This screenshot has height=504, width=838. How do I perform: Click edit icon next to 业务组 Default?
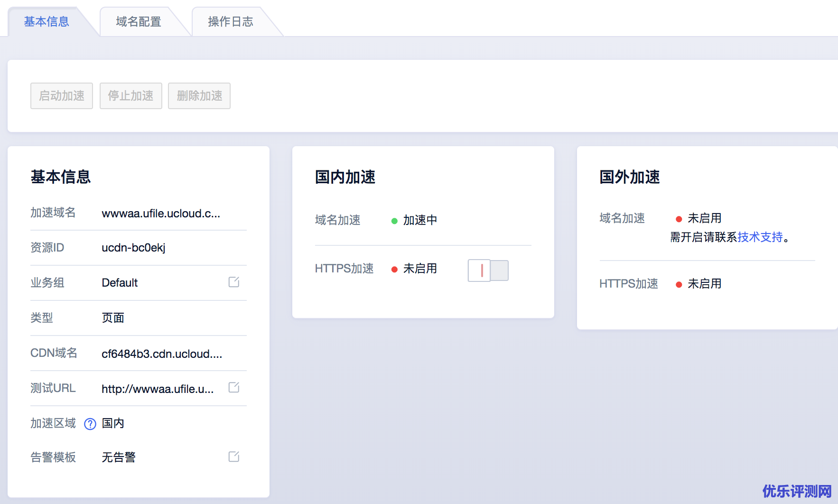[x=233, y=282]
